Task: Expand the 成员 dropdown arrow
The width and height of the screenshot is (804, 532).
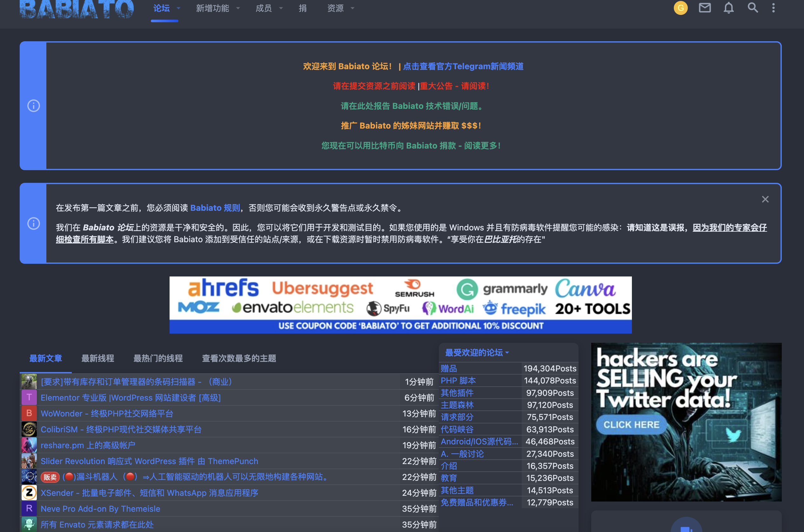Action: coord(281,8)
